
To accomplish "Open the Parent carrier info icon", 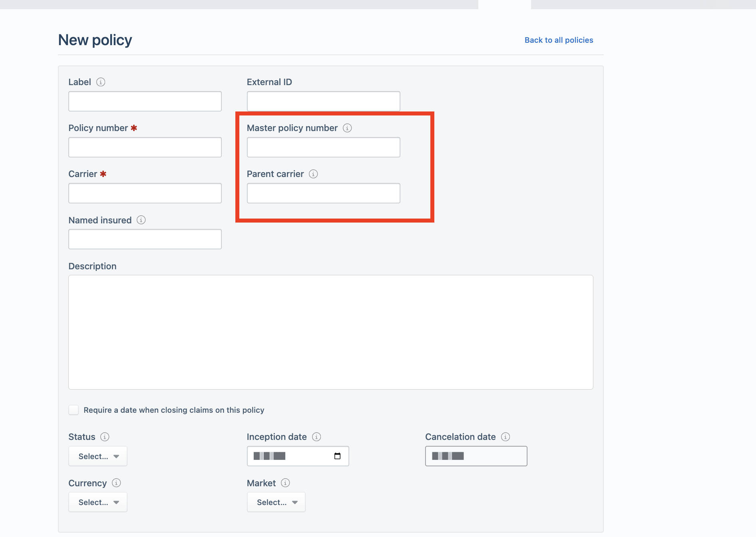I will pyautogui.click(x=313, y=174).
